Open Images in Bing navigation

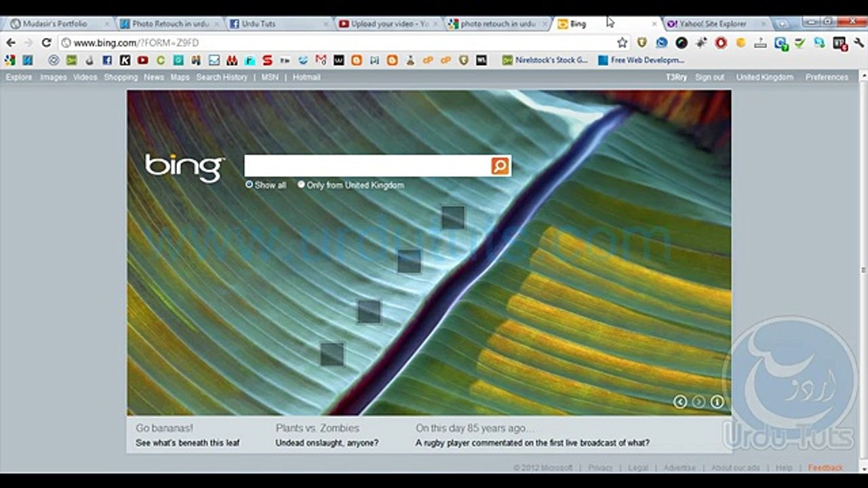(x=53, y=77)
